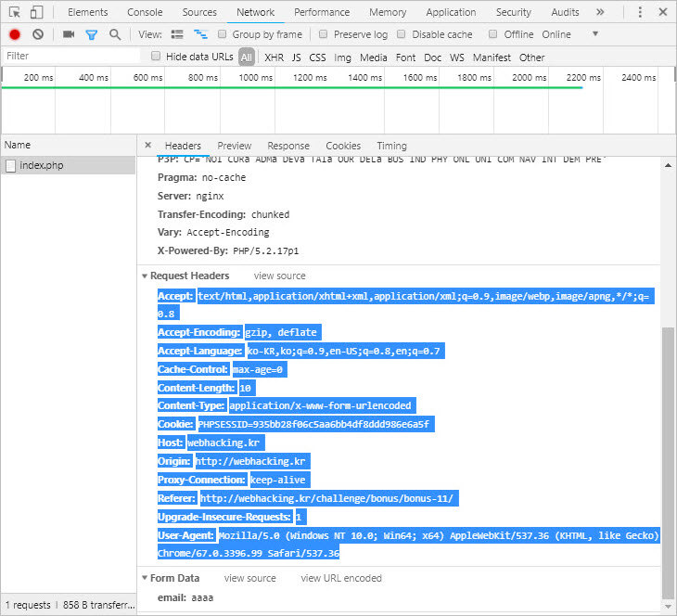Stop recording the network log
Screen dimensions: 677x616
pyautogui.click(x=15, y=34)
